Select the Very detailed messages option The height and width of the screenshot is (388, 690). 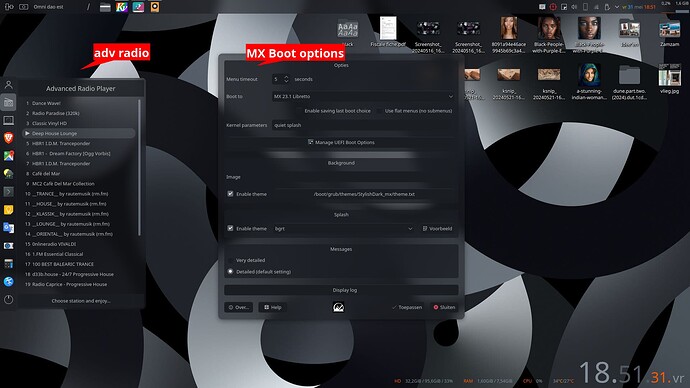click(246, 260)
